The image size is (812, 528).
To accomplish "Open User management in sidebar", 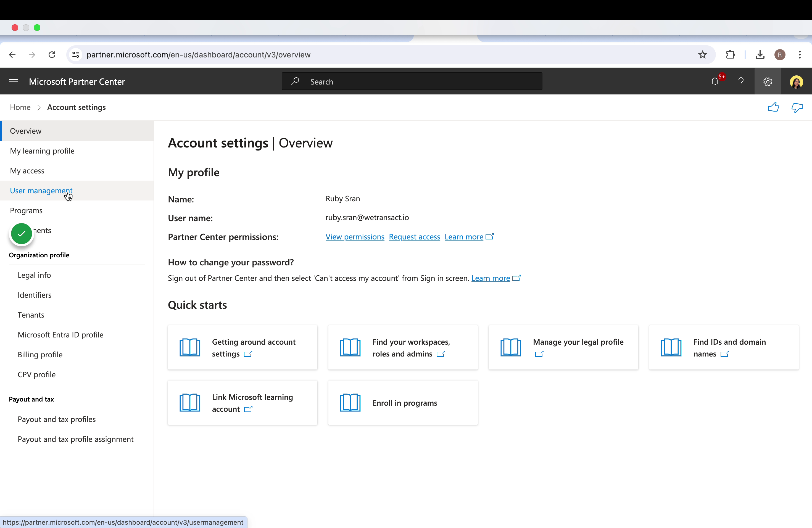I will point(77,191).
